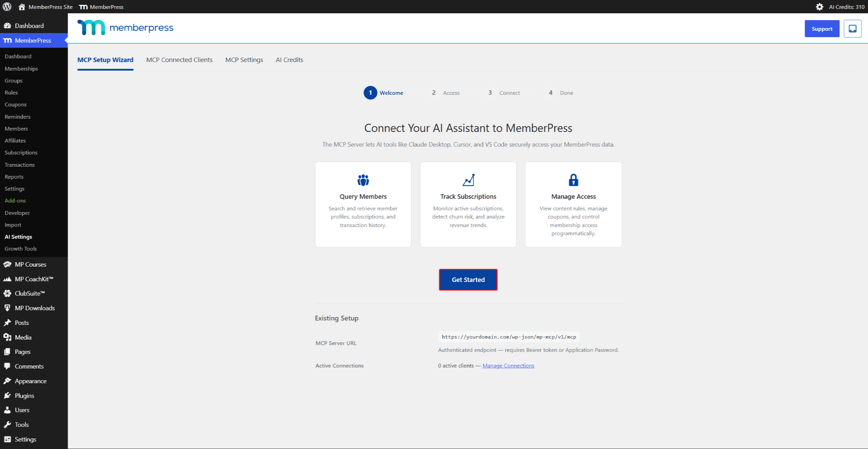Click the Track Subscriptions card title
868x449 pixels.
pos(468,196)
